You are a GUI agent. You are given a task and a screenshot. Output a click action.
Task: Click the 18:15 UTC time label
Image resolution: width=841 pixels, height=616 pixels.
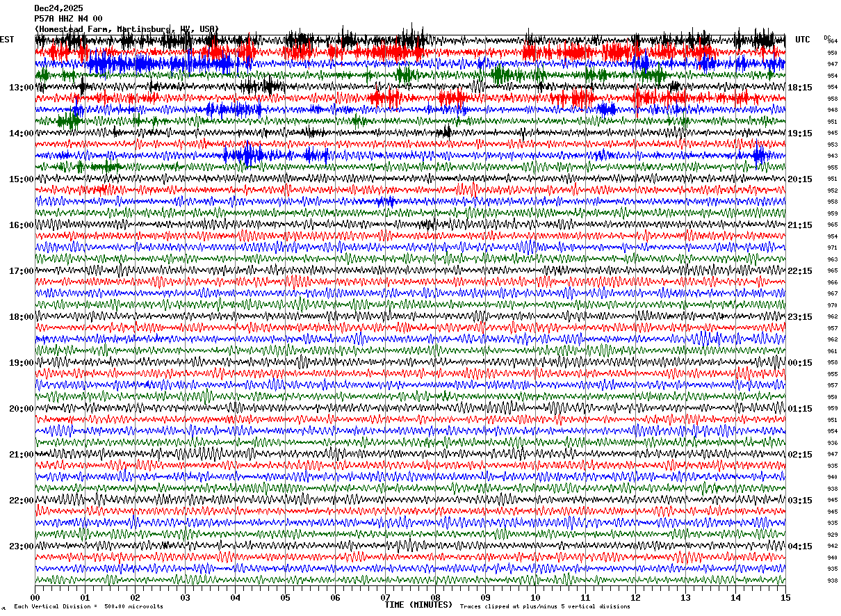pyautogui.click(x=799, y=87)
